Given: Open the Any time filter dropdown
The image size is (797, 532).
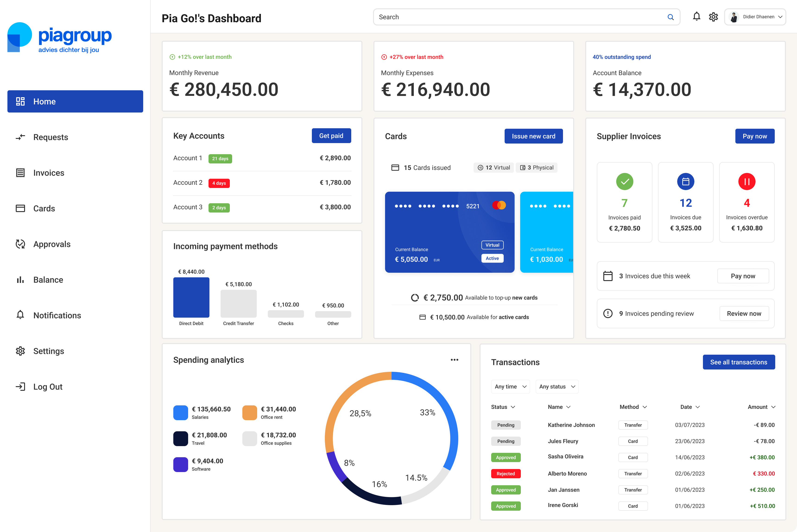Looking at the screenshot, I should (510, 386).
